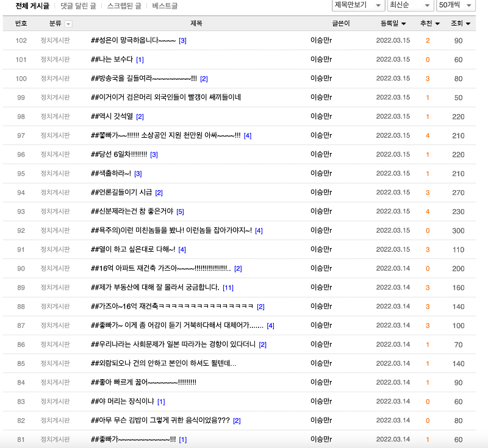Image resolution: width=488 pixels, height=448 pixels.
Task: Switch to the 댓글 달린 글 tab
Action: click(78, 6)
